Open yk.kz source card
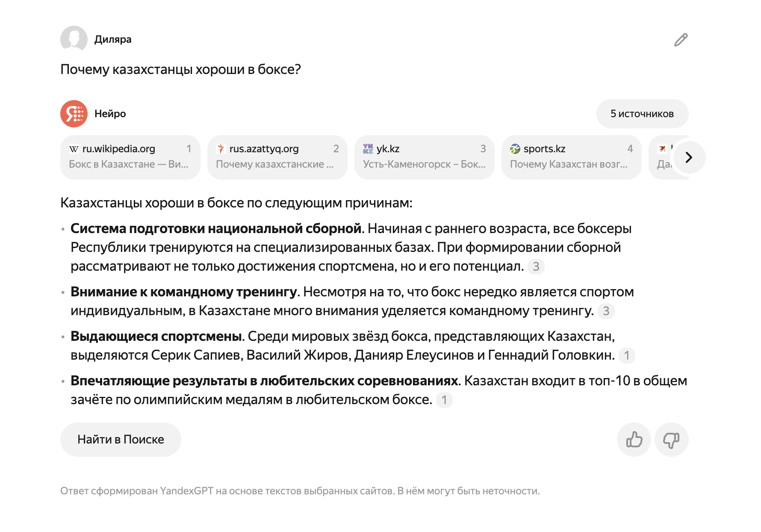 coord(425,157)
